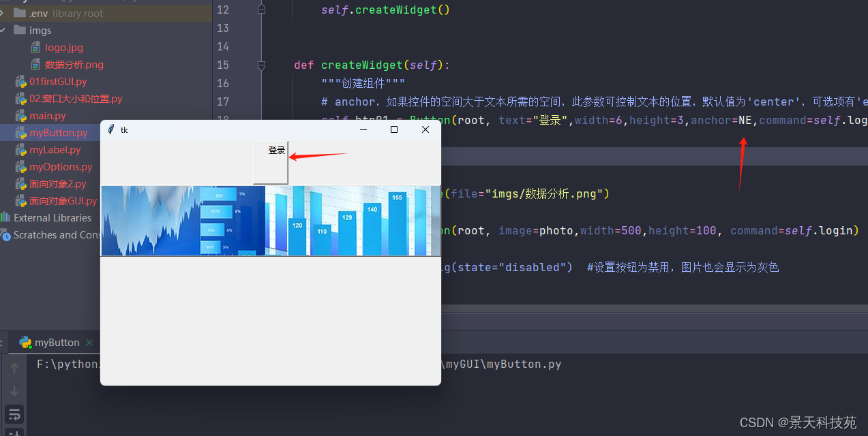Select myButton.py in project tree
This screenshot has height=436, width=868.
pos(59,133)
